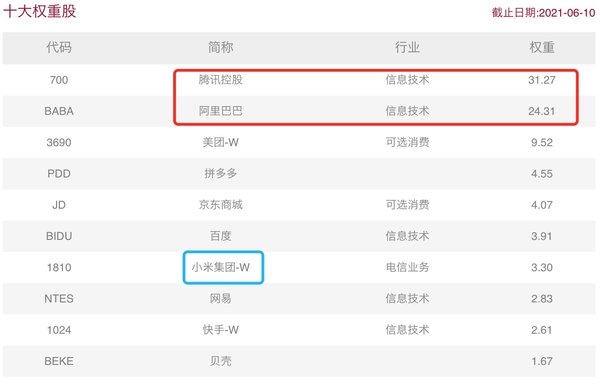Screen dimensions: 600x387
Task: Click stock code 3690
Action: click(59, 142)
